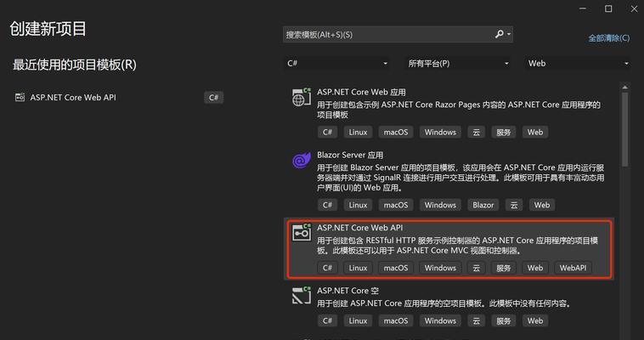Click the Blazor Server 应用 template icon
This screenshot has height=340, width=644.
[x=301, y=160]
